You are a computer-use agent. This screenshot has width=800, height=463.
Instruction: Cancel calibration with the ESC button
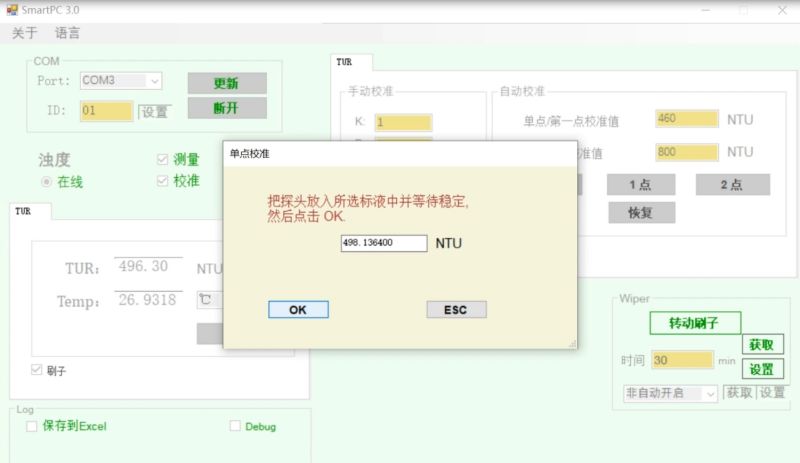tap(456, 309)
